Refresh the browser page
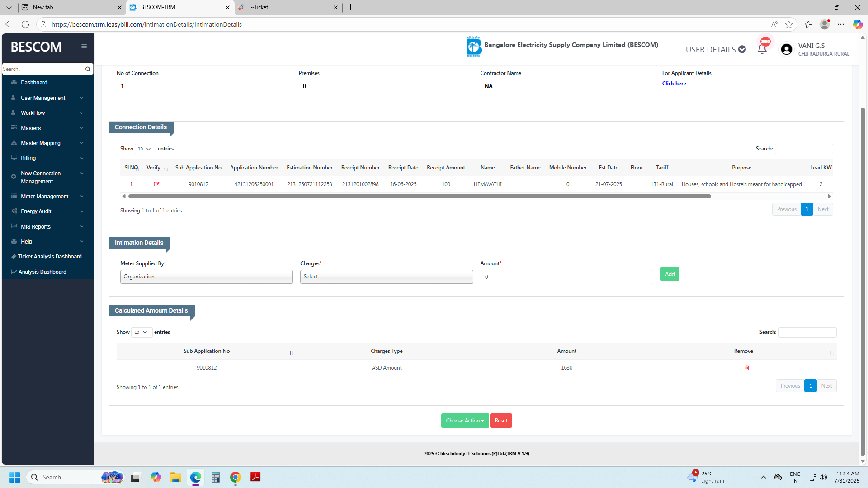 coord(25,24)
